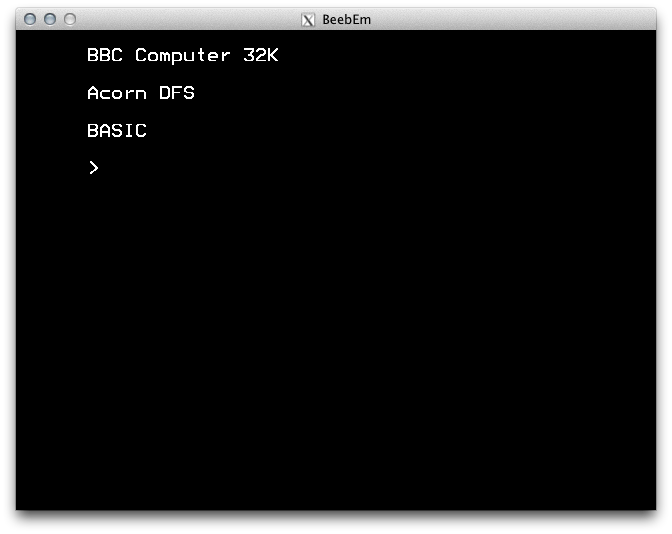Click the letter B starting BBC

point(93,55)
